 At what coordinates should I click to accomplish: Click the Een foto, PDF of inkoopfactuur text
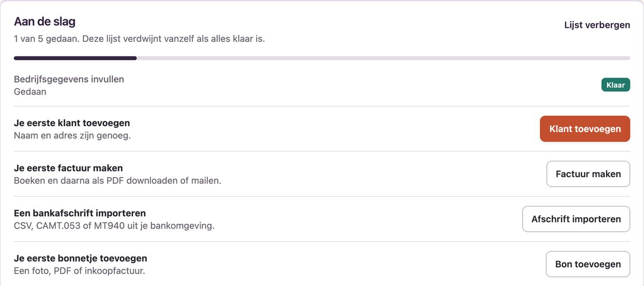(x=79, y=271)
